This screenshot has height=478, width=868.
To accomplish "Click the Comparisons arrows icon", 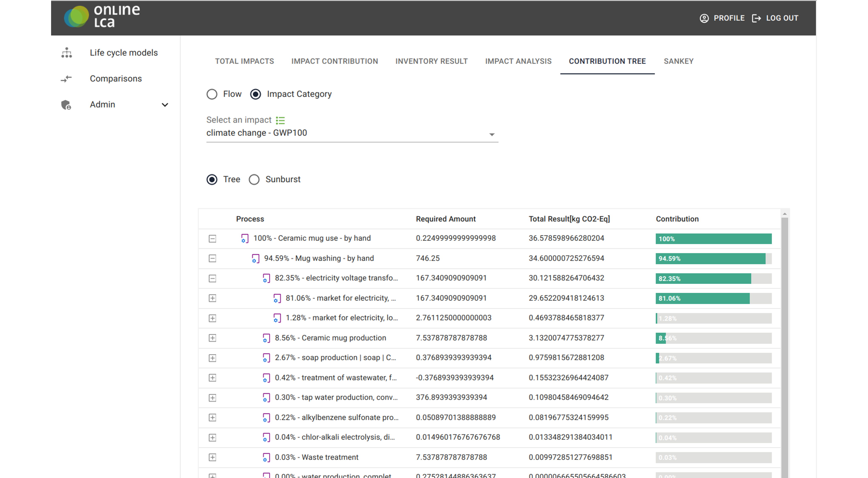I will coord(66,79).
